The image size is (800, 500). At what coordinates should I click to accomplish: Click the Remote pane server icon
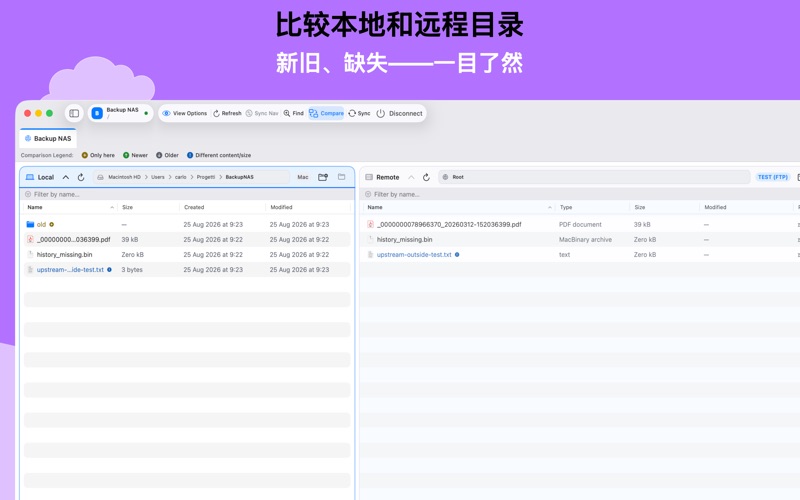(x=369, y=177)
